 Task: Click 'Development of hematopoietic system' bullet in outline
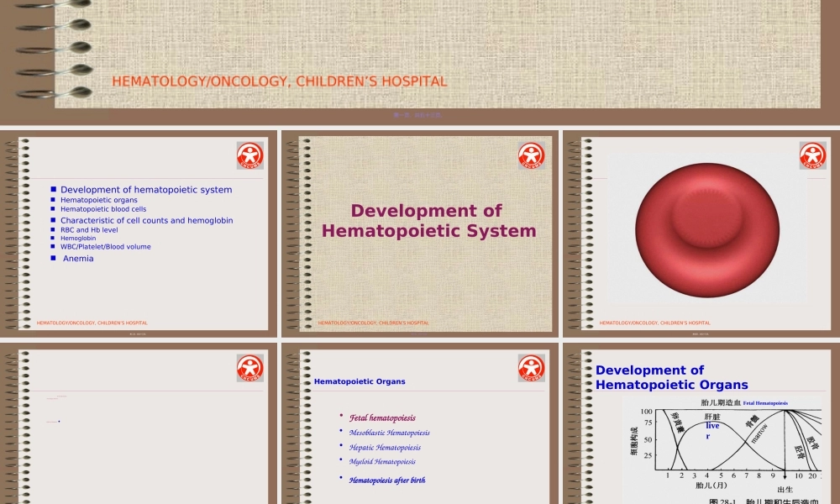pyautogui.click(x=146, y=190)
